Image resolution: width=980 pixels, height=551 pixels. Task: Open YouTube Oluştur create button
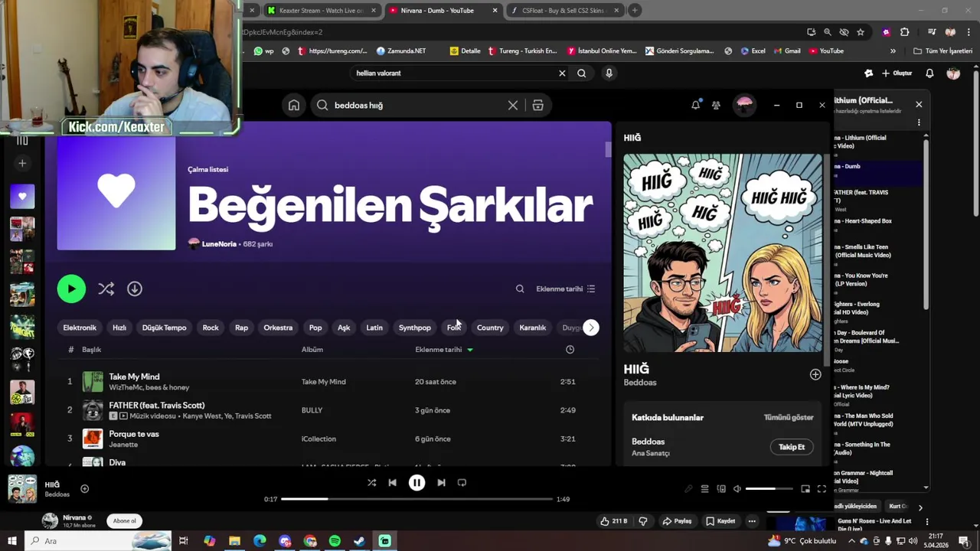coord(897,73)
